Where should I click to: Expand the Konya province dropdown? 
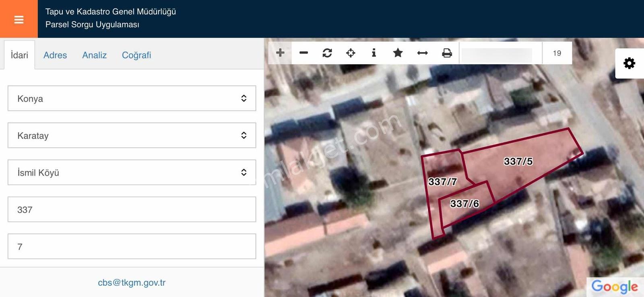[x=132, y=98]
